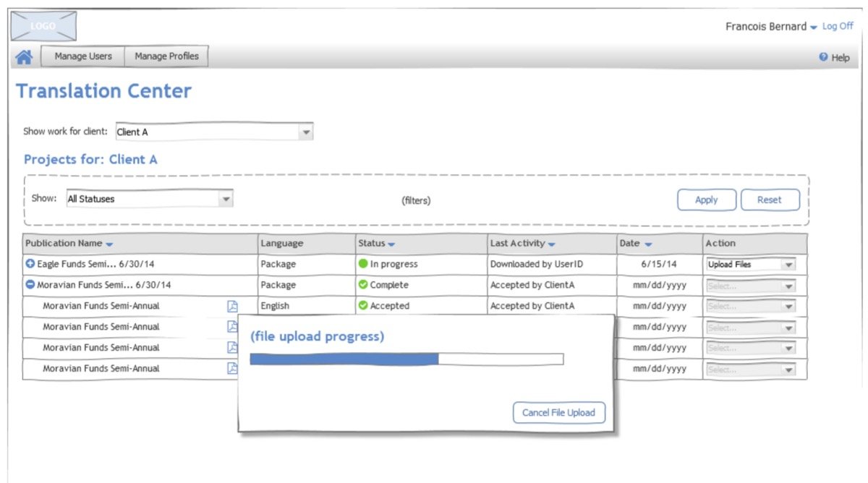Open the Upload Files action dropdown
This screenshot has width=868, height=483.
pyautogui.click(x=751, y=265)
